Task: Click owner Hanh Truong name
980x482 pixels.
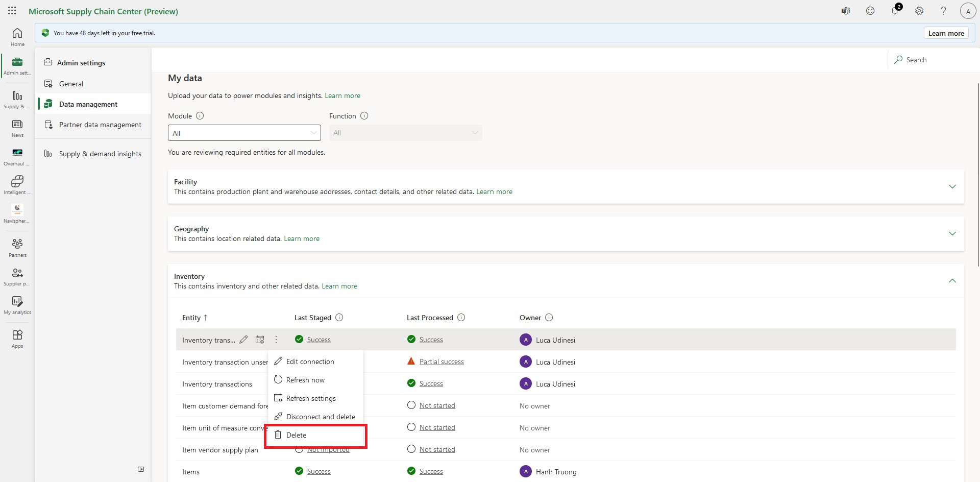Action: [x=556, y=472]
